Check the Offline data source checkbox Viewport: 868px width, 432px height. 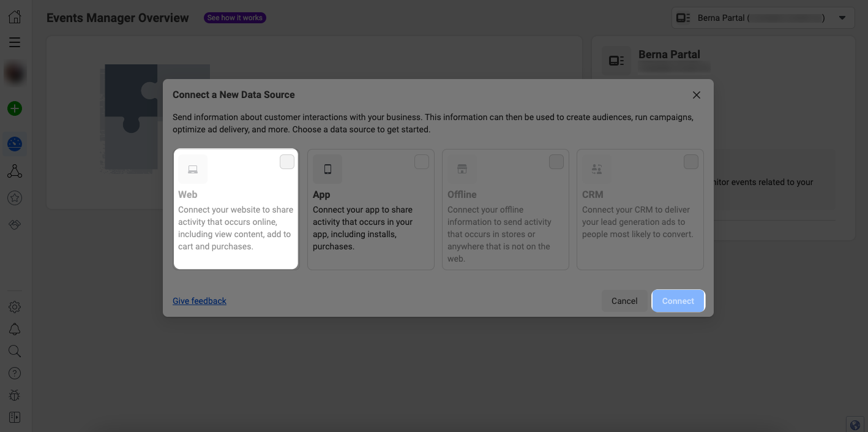556,161
